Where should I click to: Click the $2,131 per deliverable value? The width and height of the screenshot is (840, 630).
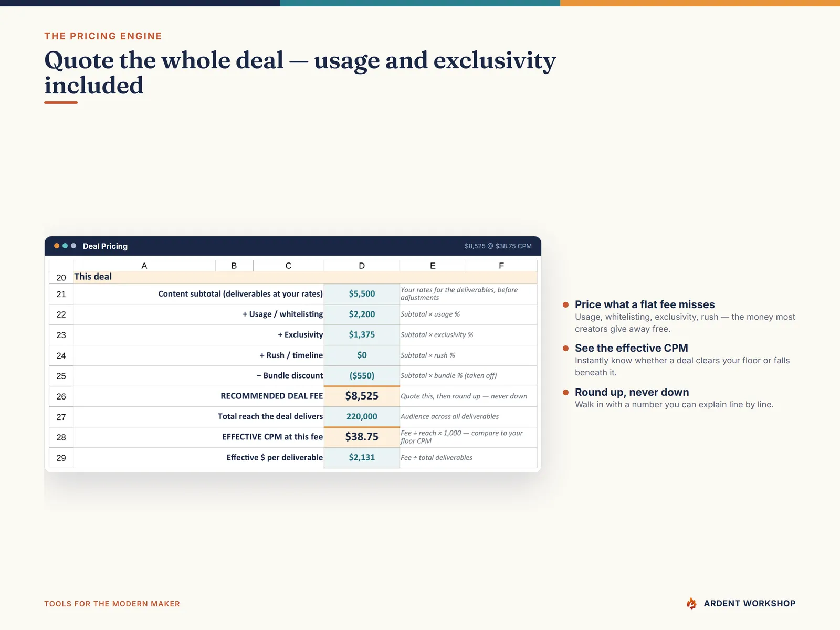pos(362,458)
